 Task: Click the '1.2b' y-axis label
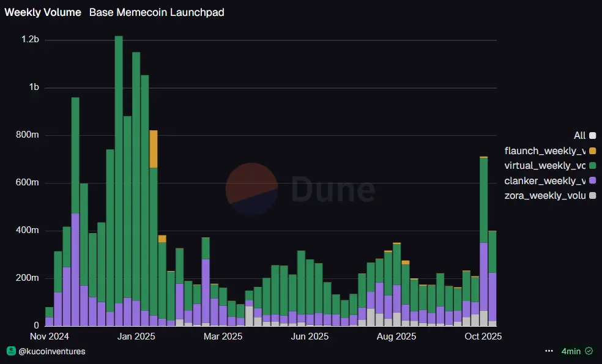(x=30, y=40)
